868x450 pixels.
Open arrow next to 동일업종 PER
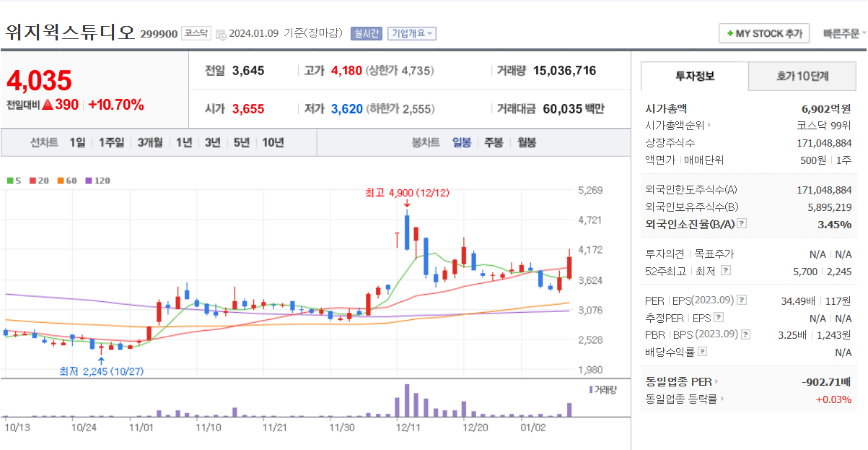[715, 381]
